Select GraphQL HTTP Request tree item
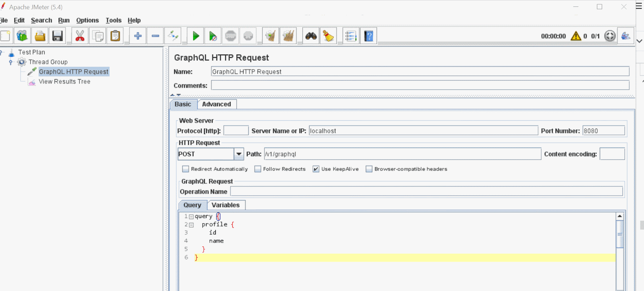644x291 pixels. [74, 72]
